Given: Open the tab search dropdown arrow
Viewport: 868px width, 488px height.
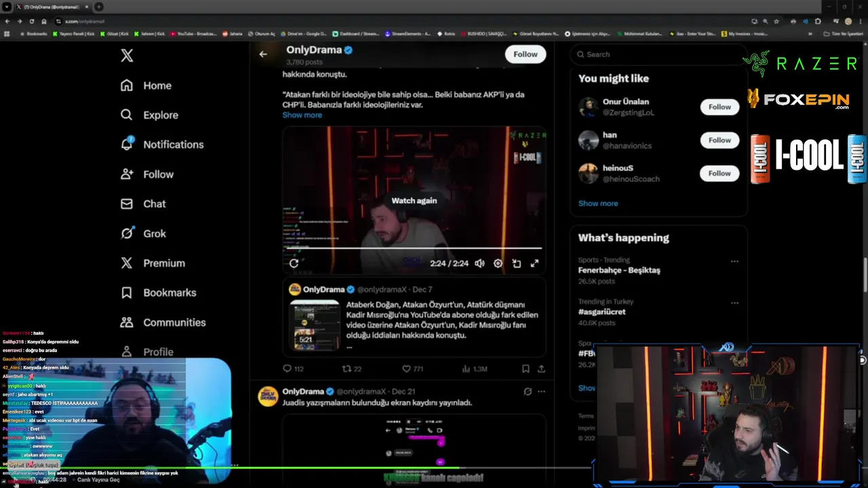Looking at the screenshot, I should [x=6, y=7].
